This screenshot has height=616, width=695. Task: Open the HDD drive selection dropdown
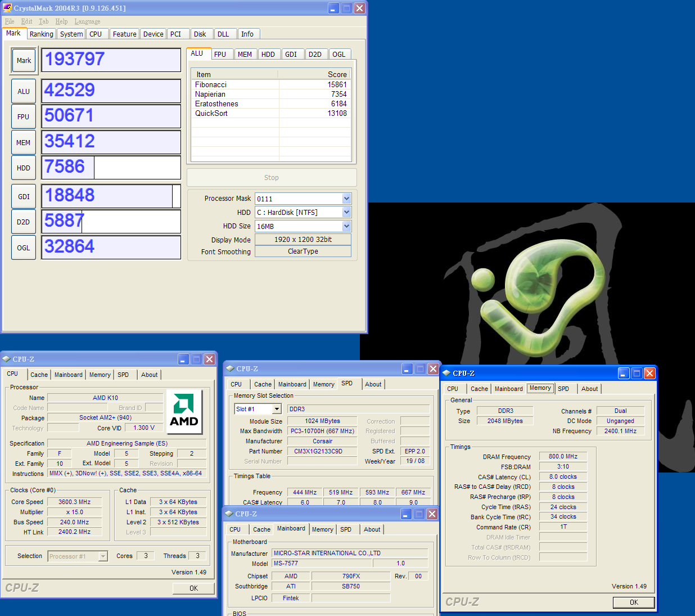tap(346, 212)
